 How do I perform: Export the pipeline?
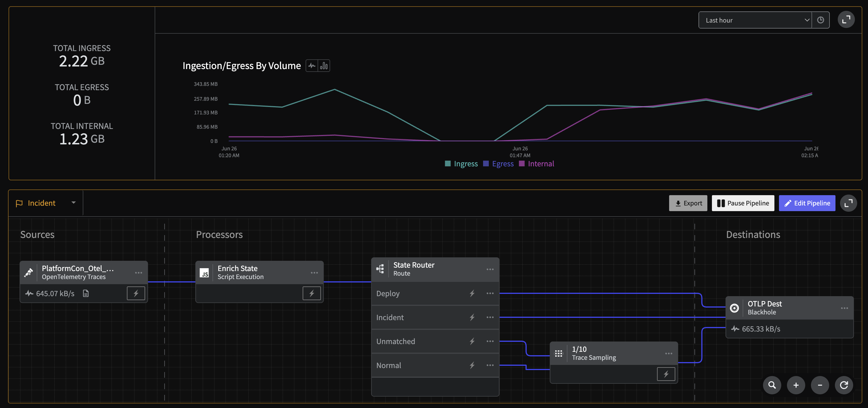(x=688, y=203)
